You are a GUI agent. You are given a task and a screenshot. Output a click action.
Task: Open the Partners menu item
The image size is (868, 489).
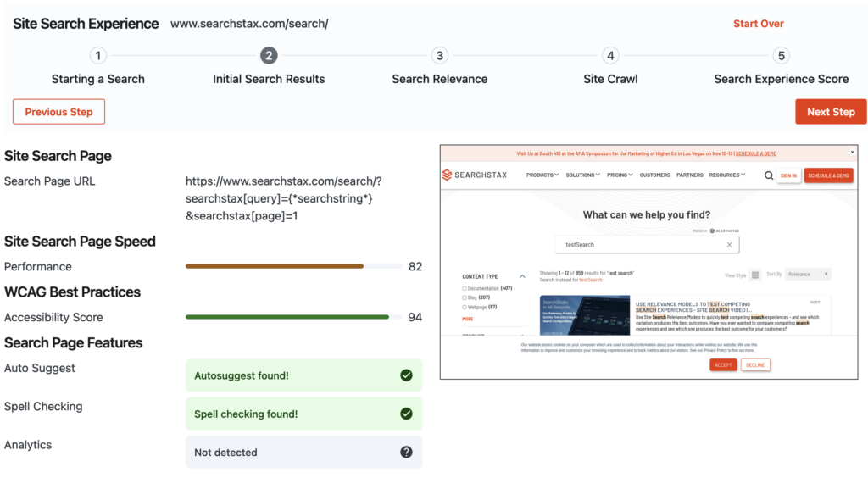pos(689,175)
